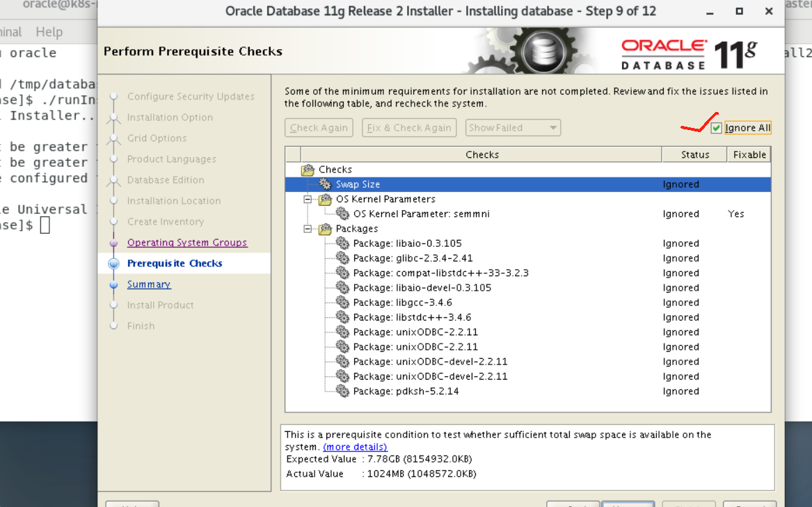This screenshot has width=812, height=507.
Task: Go to Operating System Groups step
Action: coord(187,242)
